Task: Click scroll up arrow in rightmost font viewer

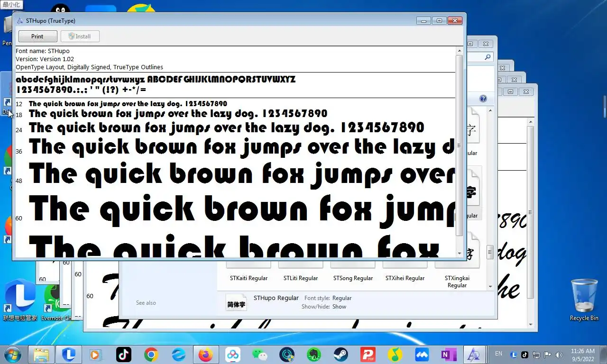Action: tap(531, 122)
